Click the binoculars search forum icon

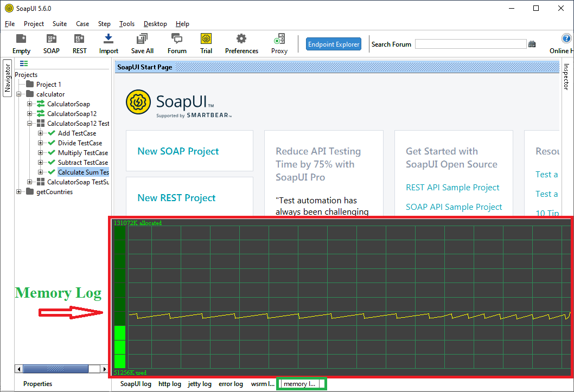(532, 44)
